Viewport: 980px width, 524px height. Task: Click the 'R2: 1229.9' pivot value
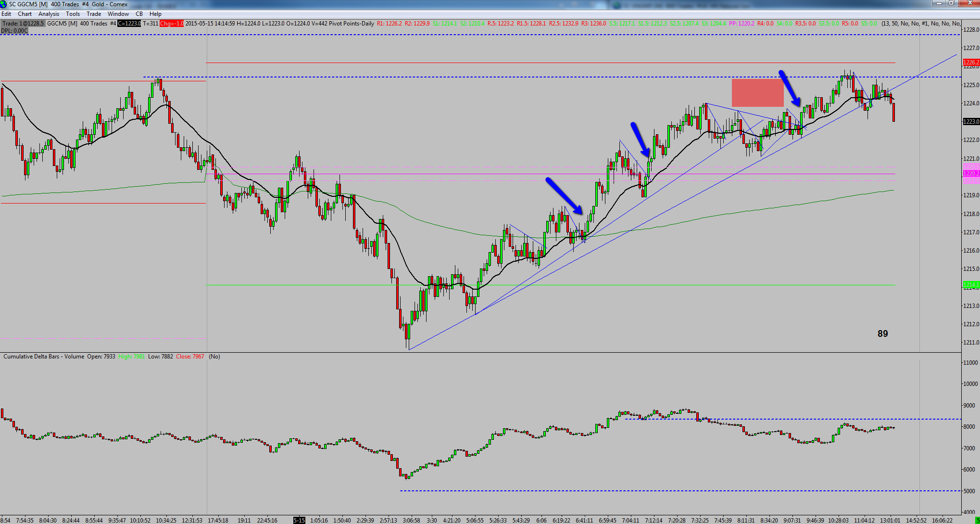pyautogui.click(x=417, y=24)
